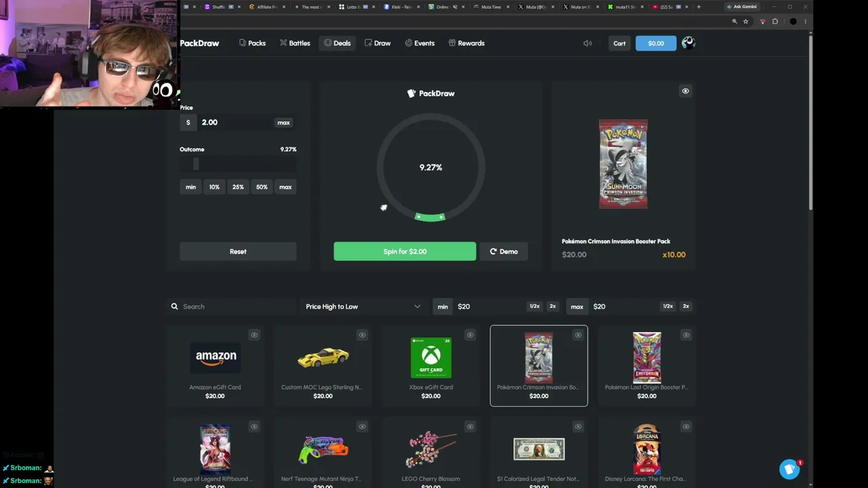Set outcome to min preset
The width and height of the screenshot is (868, 488).
point(191,187)
